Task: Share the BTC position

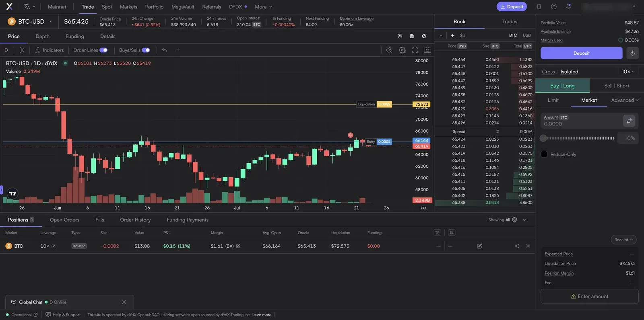Action: coord(517,246)
